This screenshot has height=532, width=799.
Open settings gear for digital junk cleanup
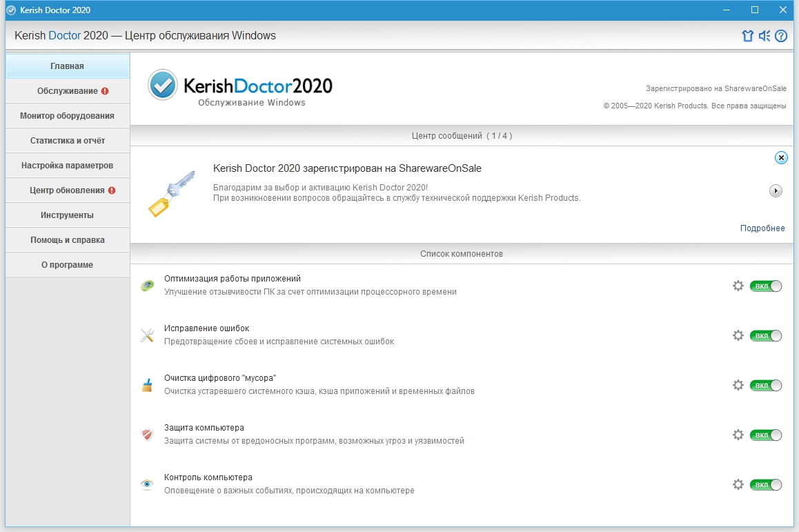738,385
